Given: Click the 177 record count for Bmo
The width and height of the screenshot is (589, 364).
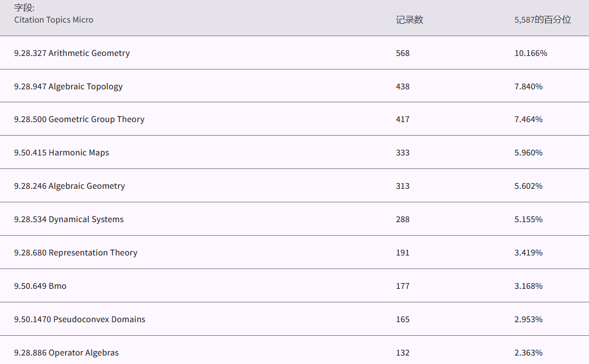Looking at the screenshot, I should [x=403, y=286].
